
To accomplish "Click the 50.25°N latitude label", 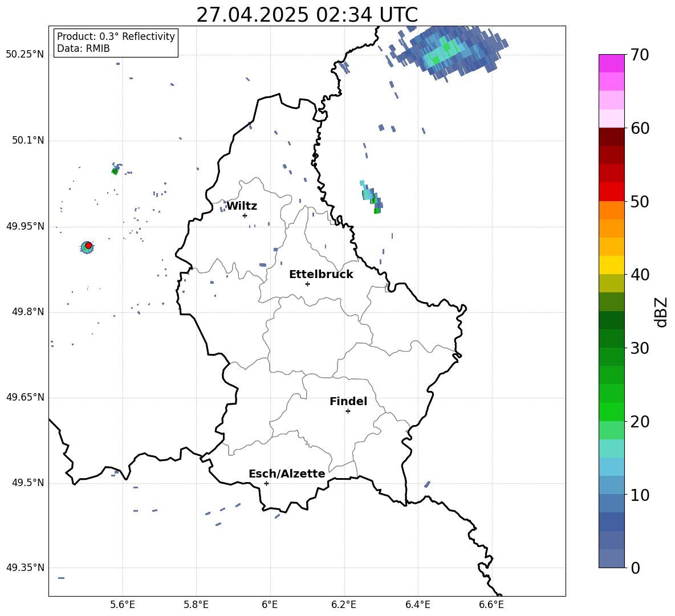I will 25,55.
